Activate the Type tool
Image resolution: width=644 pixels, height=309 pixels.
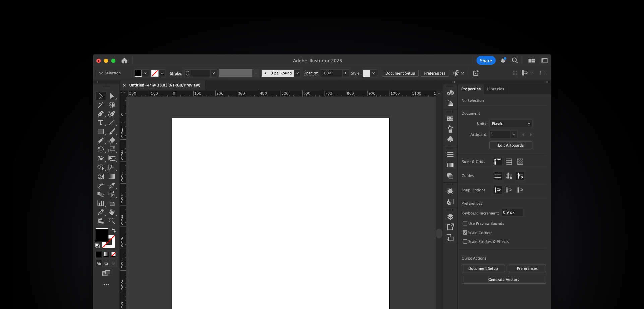tap(101, 123)
